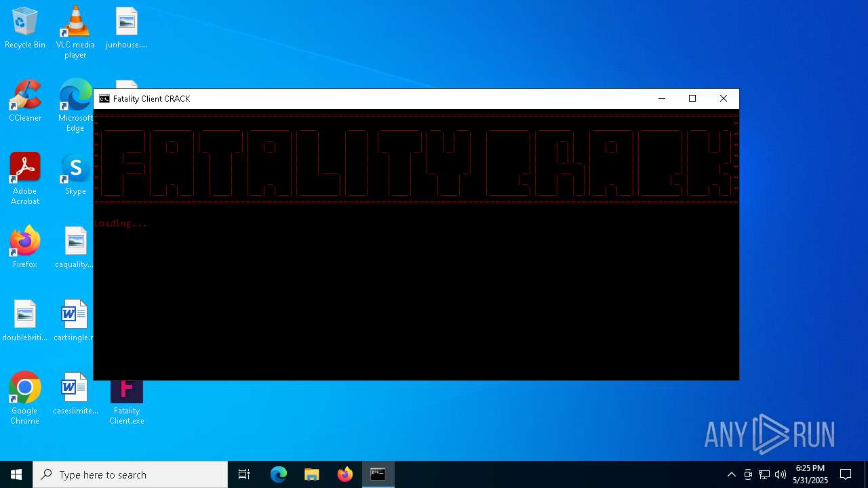
Task: Open the notification center icon
Action: (x=846, y=474)
